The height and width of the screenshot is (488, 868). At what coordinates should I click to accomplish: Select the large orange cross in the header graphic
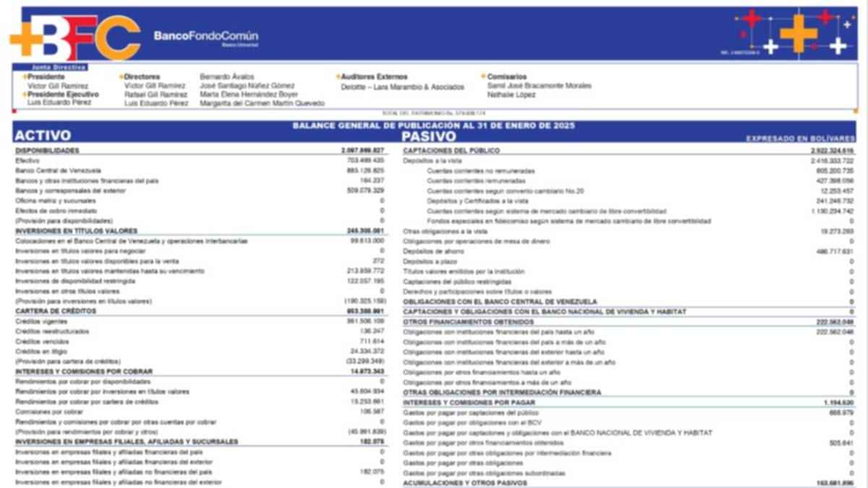coord(799,33)
